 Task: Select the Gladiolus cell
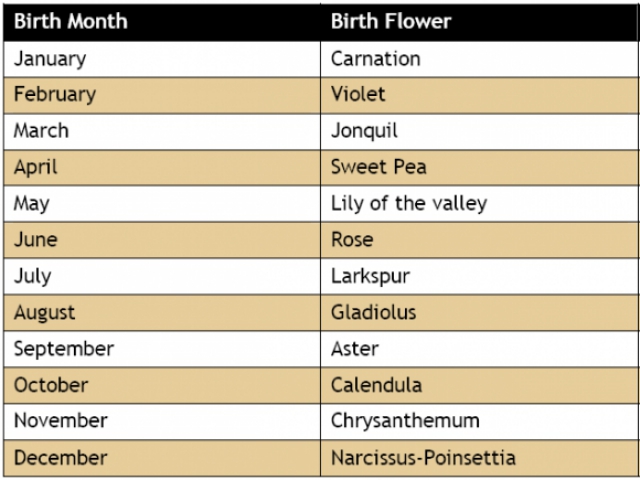[x=479, y=313]
